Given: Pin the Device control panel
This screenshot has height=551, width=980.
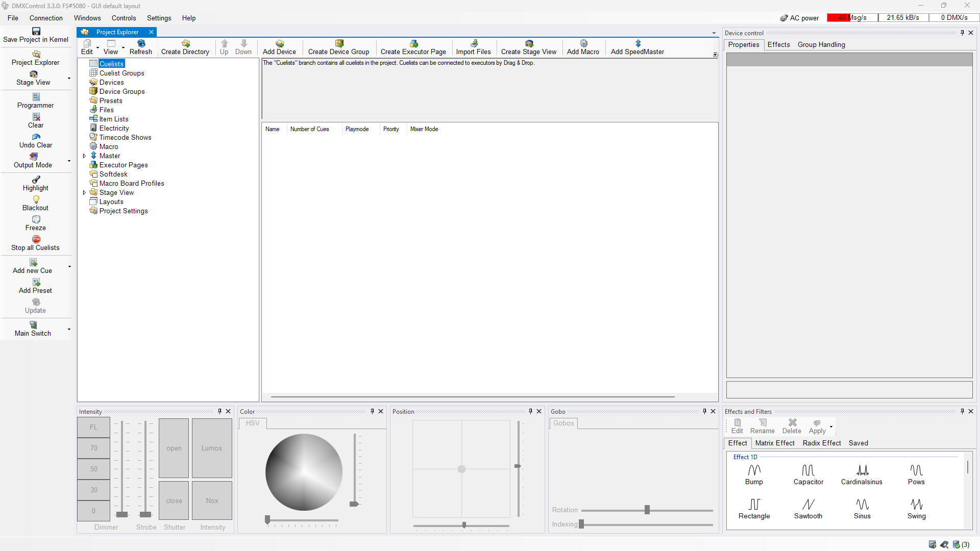Looking at the screenshot, I should click(x=962, y=33).
